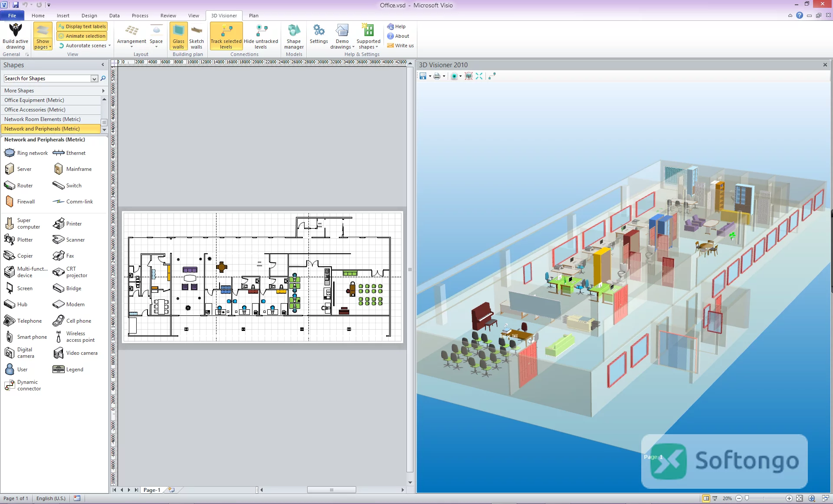Toggle Display text labels
This screenshot has width=833, height=504.
[x=82, y=26]
